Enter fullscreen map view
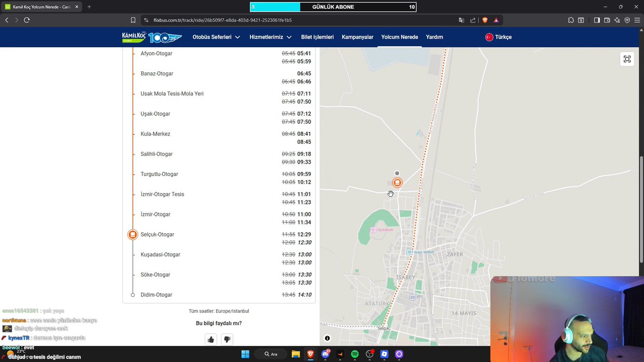 (x=627, y=59)
